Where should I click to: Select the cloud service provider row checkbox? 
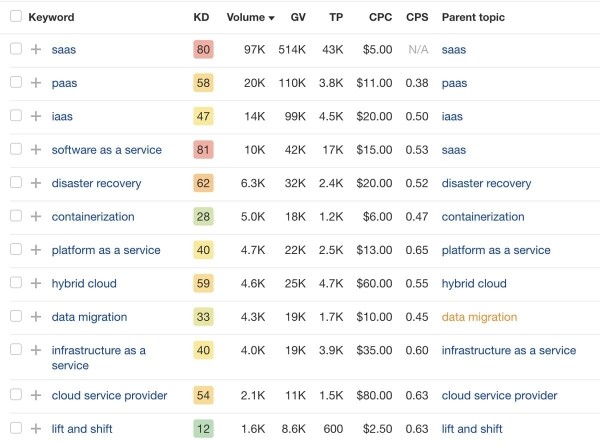tap(15, 395)
